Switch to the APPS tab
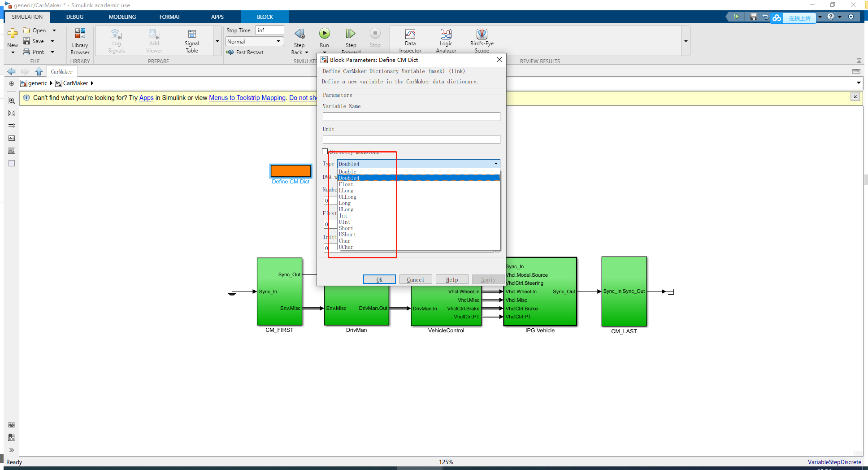Screen dimensions: 868x470 [217, 17]
